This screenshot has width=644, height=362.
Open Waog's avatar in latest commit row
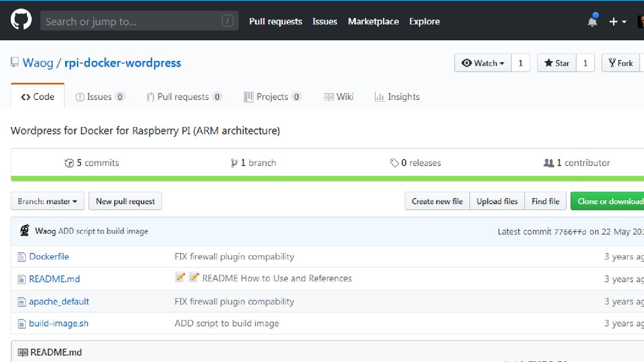click(25, 230)
